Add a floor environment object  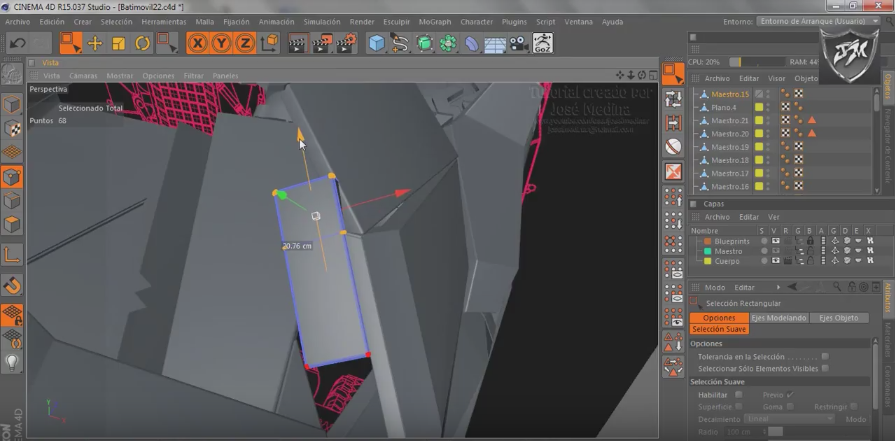pyautogui.click(x=495, y=44)
